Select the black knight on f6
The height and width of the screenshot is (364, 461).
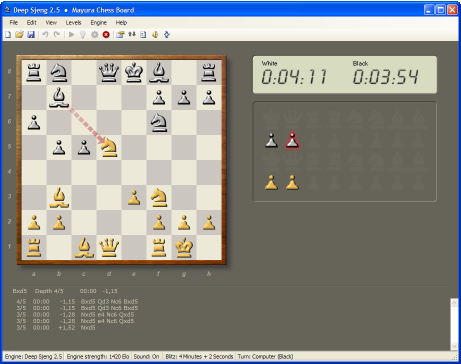click(159, 122)
